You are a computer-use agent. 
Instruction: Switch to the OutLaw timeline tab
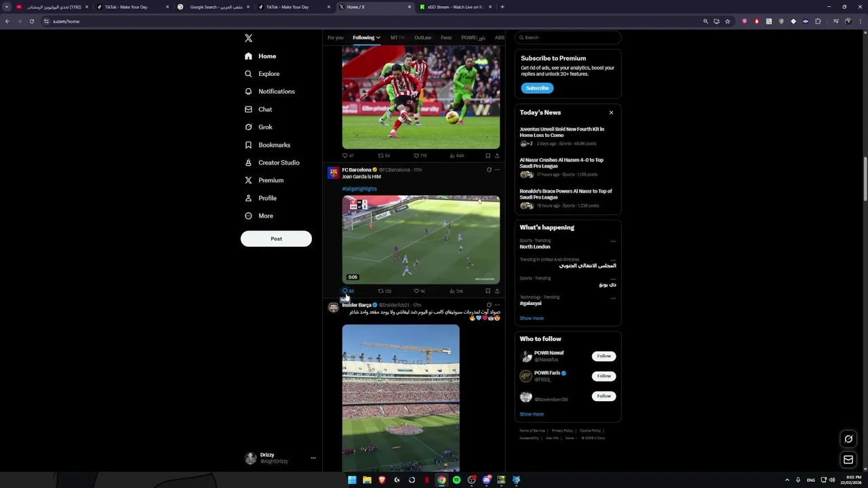tap(422, 38)
